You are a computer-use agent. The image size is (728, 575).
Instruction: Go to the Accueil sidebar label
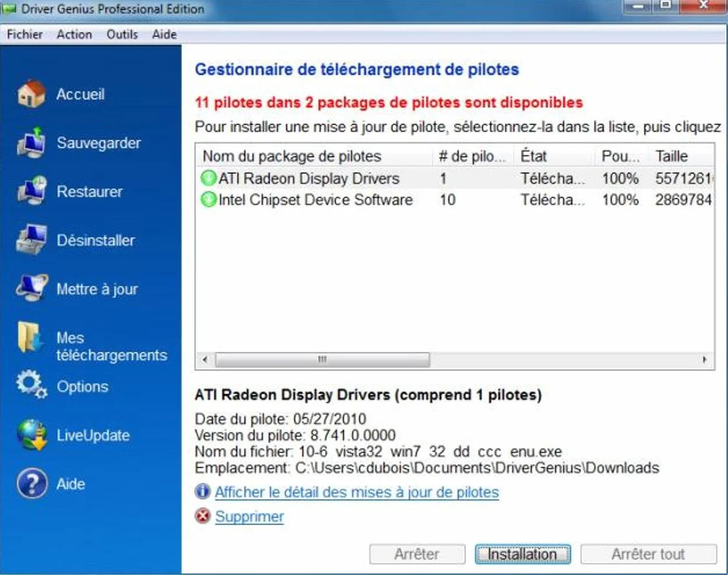(x=81, y=94)
